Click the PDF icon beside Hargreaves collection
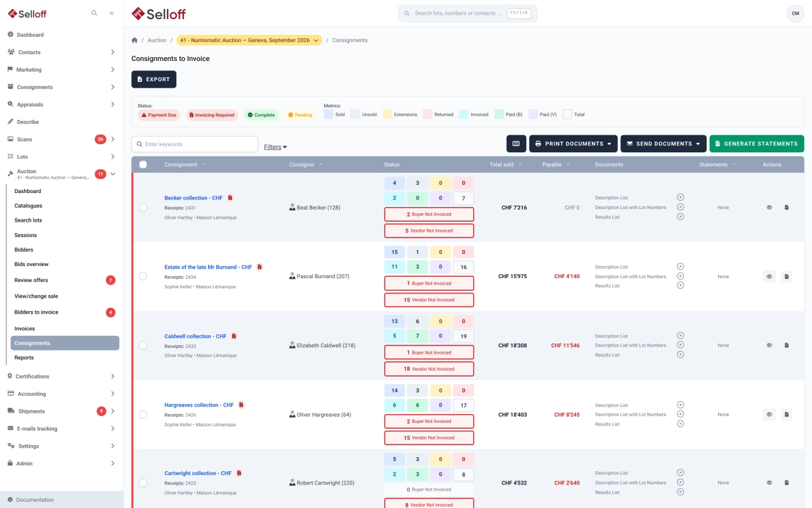This screenshot has width=812, height=508. (241, 404)
